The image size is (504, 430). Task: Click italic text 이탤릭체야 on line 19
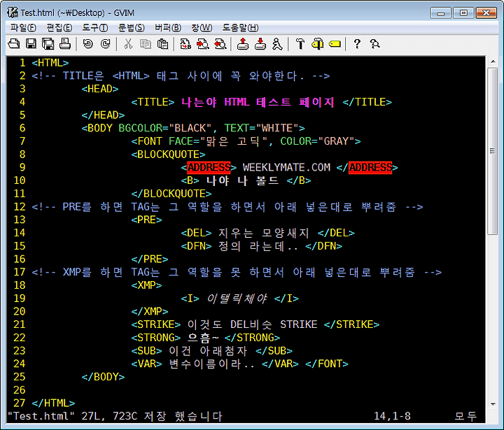pos(237,299)
